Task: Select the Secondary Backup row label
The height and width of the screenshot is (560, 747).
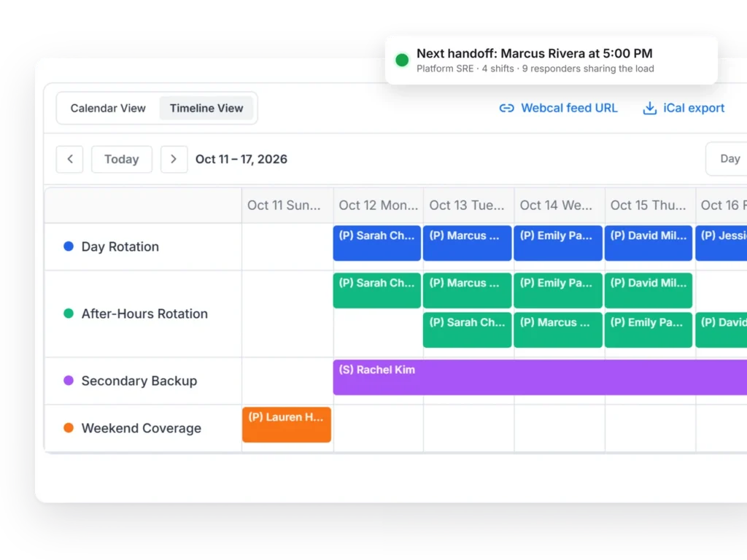Action: click(x=139, y=381)
